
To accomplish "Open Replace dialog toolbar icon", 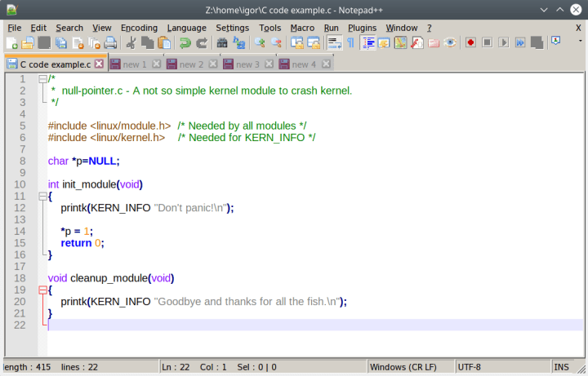I will 238,42.
